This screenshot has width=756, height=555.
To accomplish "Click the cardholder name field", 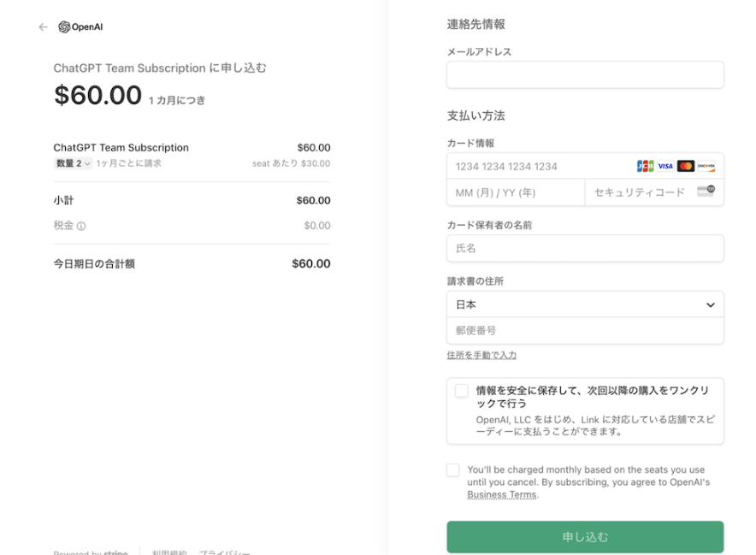I will tap(585, 248).
